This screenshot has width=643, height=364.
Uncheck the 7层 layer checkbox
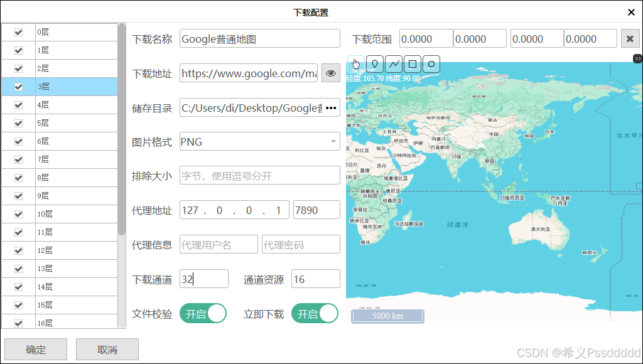(18, 159)
